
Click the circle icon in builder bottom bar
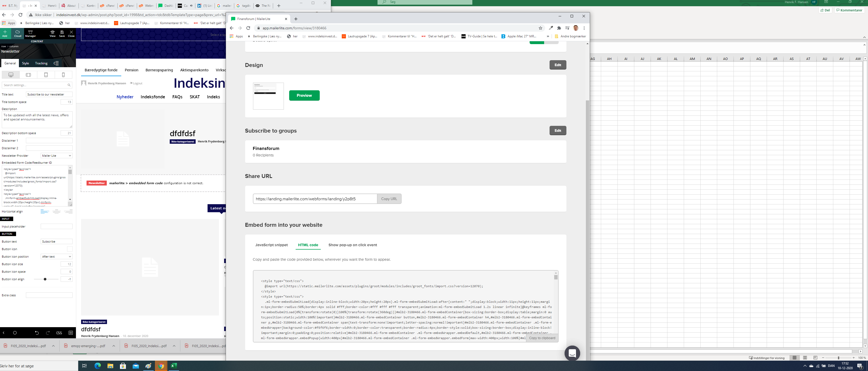[15, 333]
